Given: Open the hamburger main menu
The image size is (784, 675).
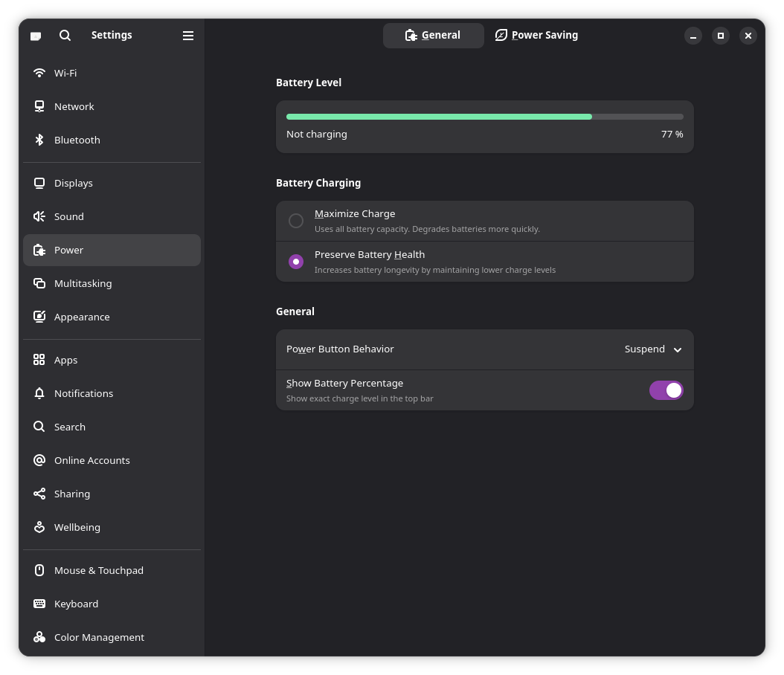Looking at the screenshot, I should coord(188,36).
